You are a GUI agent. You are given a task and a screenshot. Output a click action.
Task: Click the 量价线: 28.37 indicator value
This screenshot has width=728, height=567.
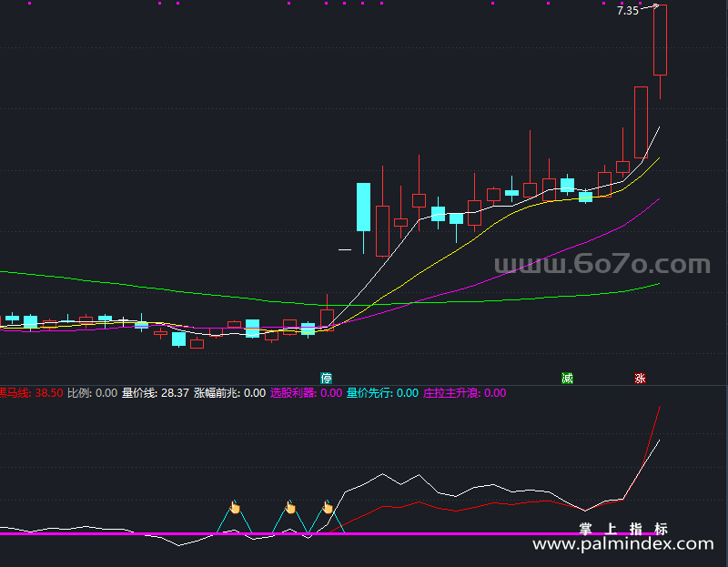pyautogui.click(x=156, y=393)
